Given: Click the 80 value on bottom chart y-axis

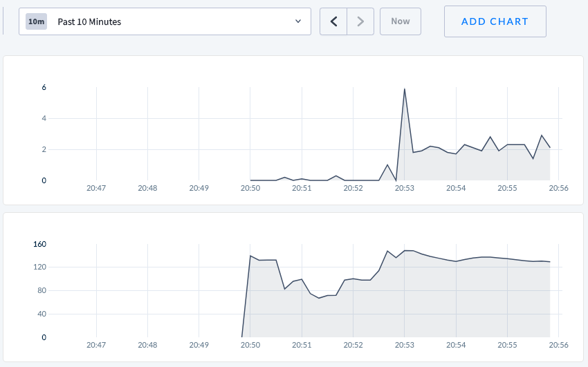Looking at the screenshot, I should click(x=42, y=290).
